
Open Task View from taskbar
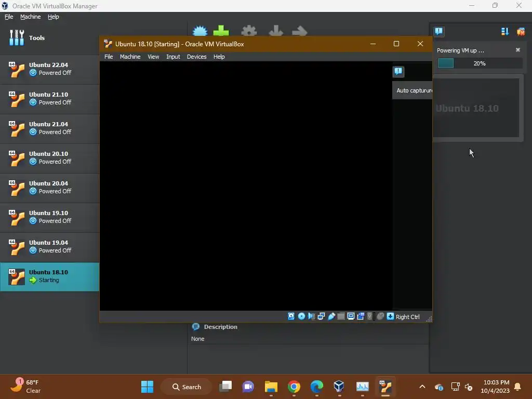coord(225,387)
